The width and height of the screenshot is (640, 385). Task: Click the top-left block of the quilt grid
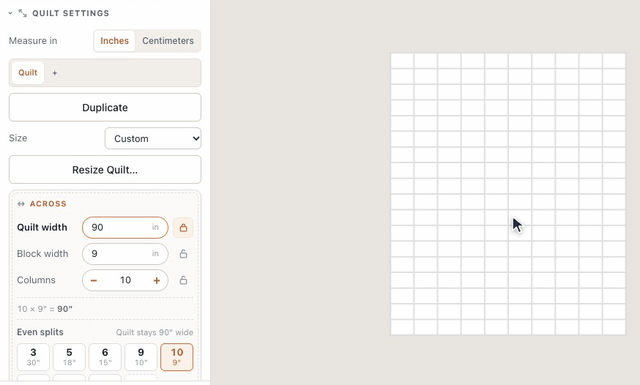(402, 60)
